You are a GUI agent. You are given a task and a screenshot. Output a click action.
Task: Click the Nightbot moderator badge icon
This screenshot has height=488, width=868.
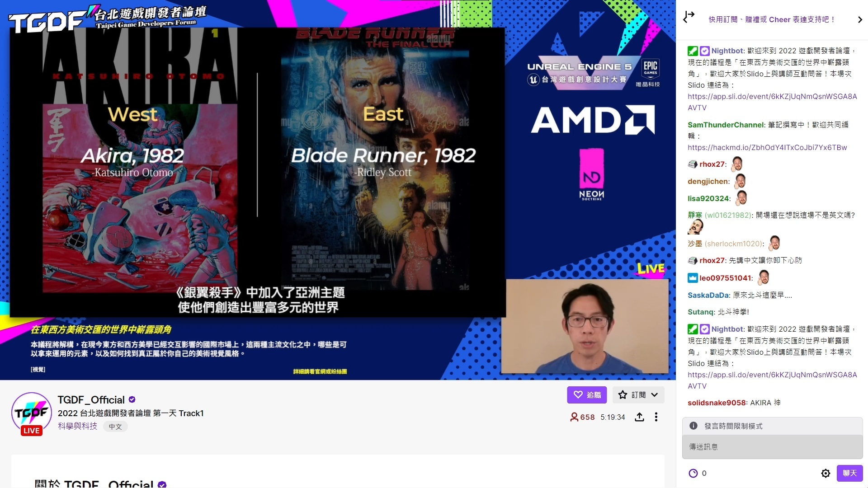[693, 51]
